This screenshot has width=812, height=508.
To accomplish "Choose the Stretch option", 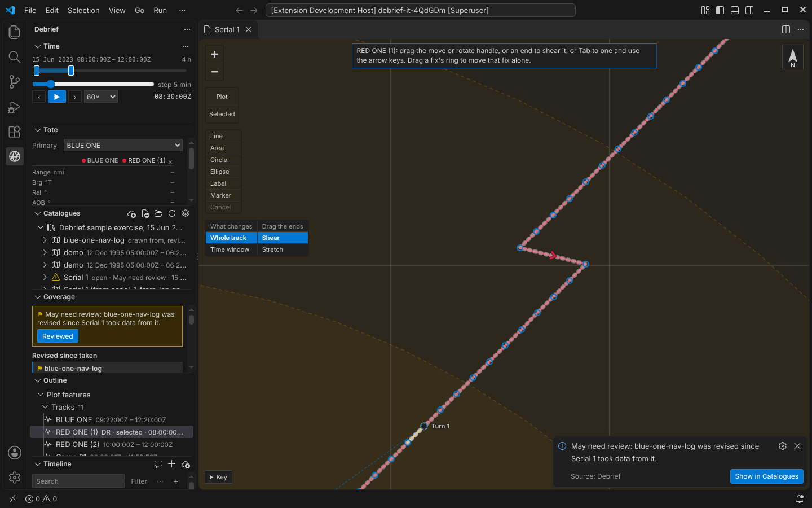I will [x=283, y=250].
